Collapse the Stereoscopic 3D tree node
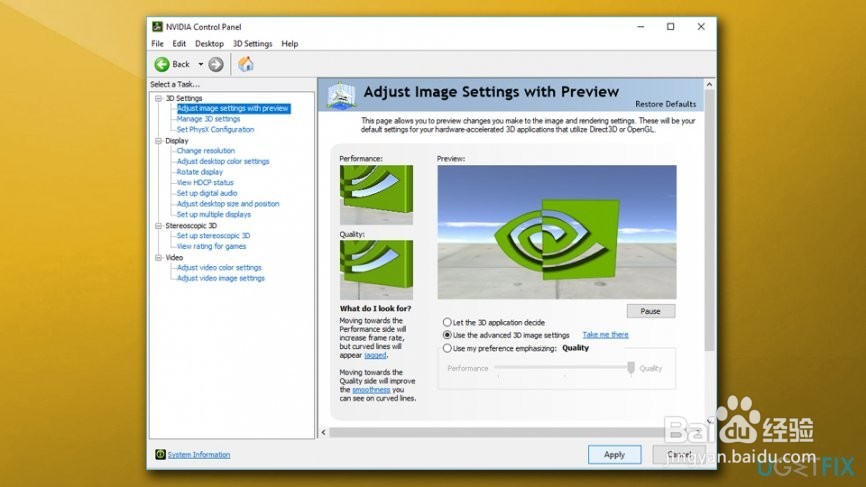 [159, 226]
